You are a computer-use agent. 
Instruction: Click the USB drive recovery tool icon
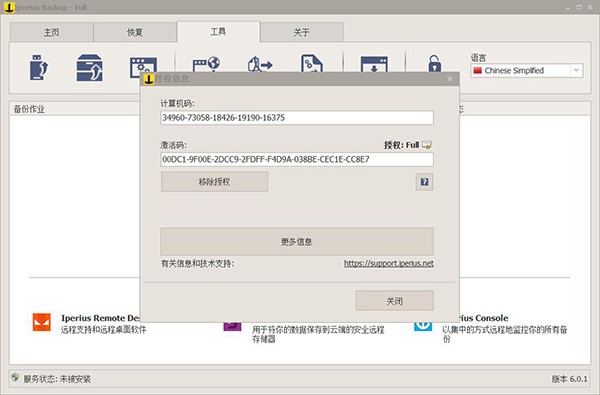tap(39, 67)
